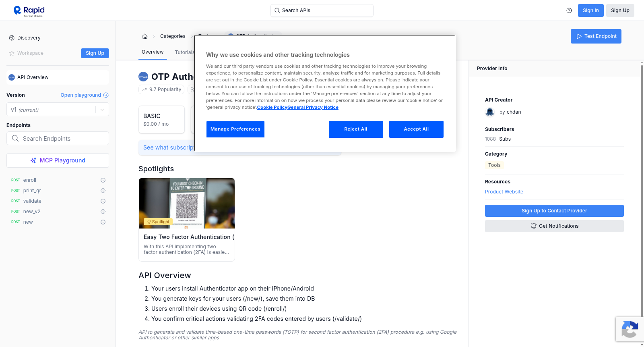
Task: Open the Spotlight QR code thumbnail
Action: 187,203
